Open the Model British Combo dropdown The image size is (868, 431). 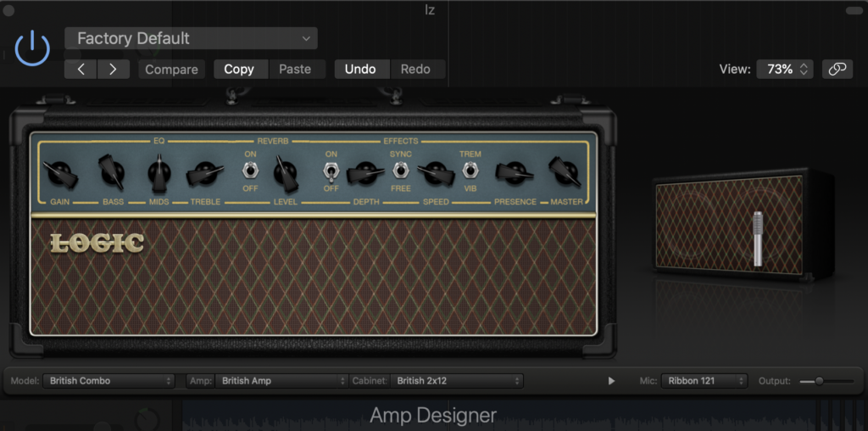[x=108, y=381]
